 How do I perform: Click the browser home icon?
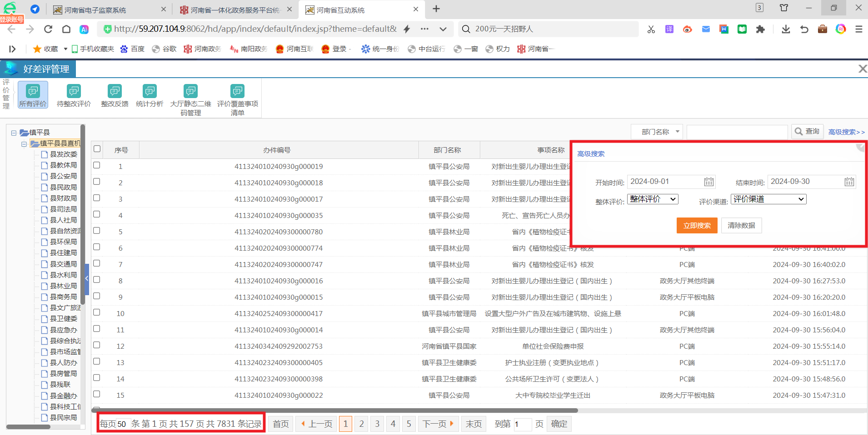coord(66,29)
